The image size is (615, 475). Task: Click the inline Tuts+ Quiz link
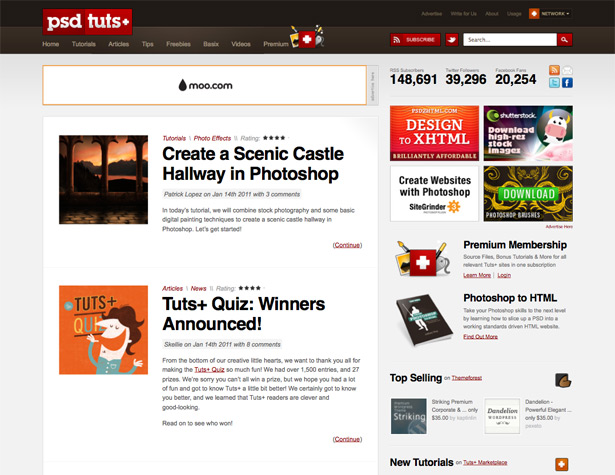point(209,369)
